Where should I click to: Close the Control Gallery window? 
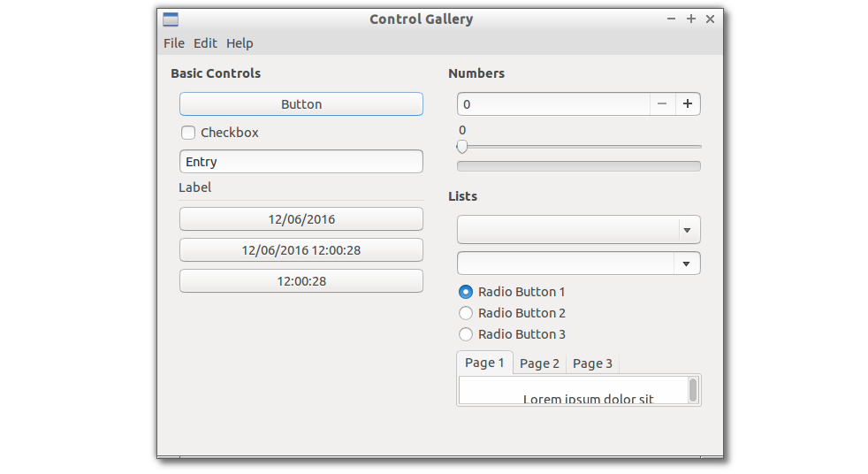[711, 19]
